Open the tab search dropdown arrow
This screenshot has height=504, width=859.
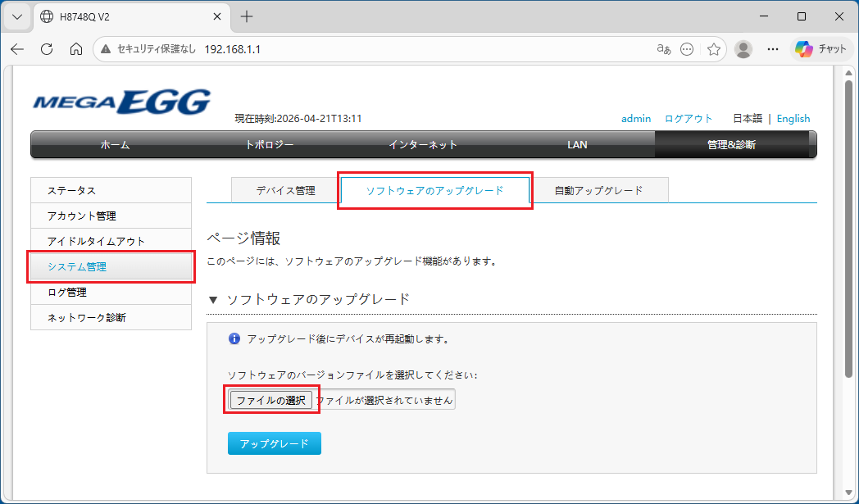(x=17, y=16)
